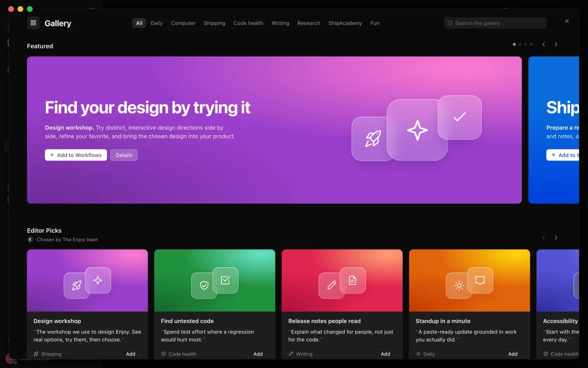Image resolution: width=588 pixels, height=368 pixels.
Task: Add the Release notes people read card
Action: point(386,354)
